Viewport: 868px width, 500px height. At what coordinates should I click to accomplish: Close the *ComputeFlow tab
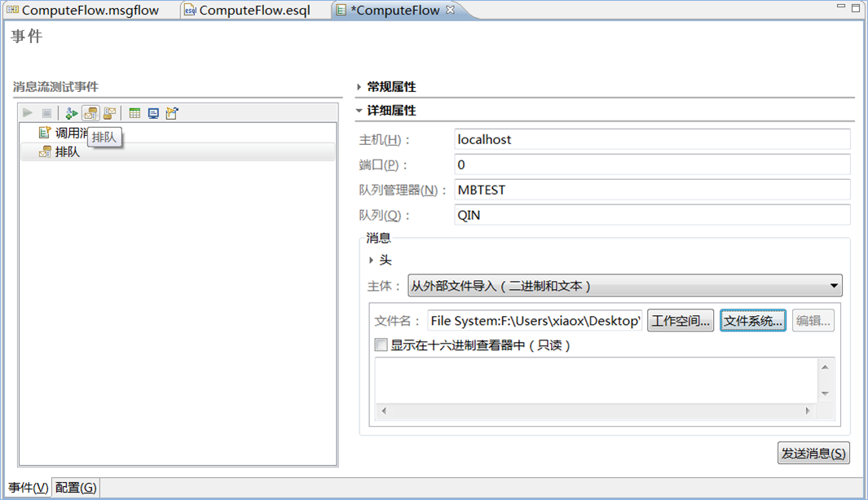(450, 10)
